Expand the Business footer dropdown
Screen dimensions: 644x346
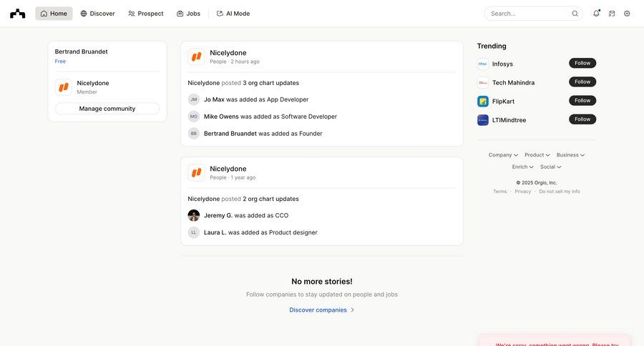tap(570, 155)
